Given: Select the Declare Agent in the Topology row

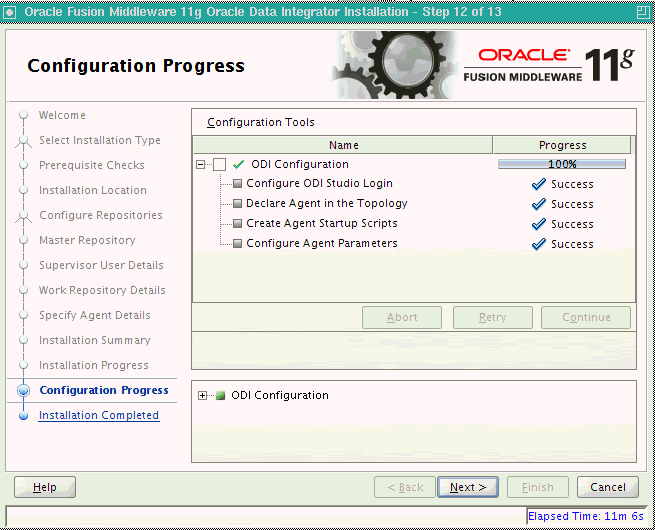Looking at the screenshot, I should 414,204.
